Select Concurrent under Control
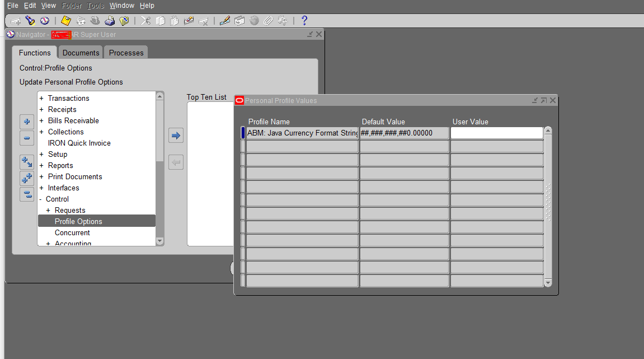This screenshot has height=359, width=644. click(72, 233)
